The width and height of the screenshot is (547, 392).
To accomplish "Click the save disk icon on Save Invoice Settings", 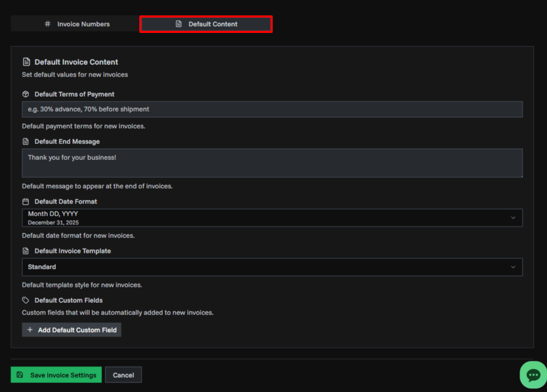I will 19,374.
